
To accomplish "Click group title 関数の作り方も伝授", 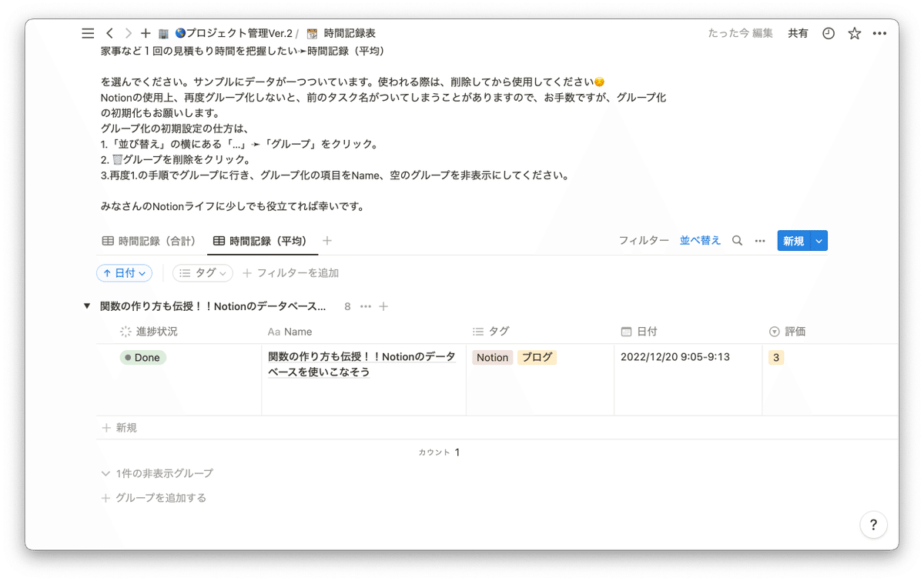I will [213, 306].
